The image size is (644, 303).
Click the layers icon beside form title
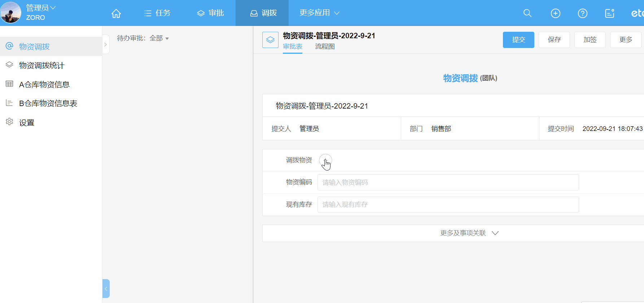270,40
